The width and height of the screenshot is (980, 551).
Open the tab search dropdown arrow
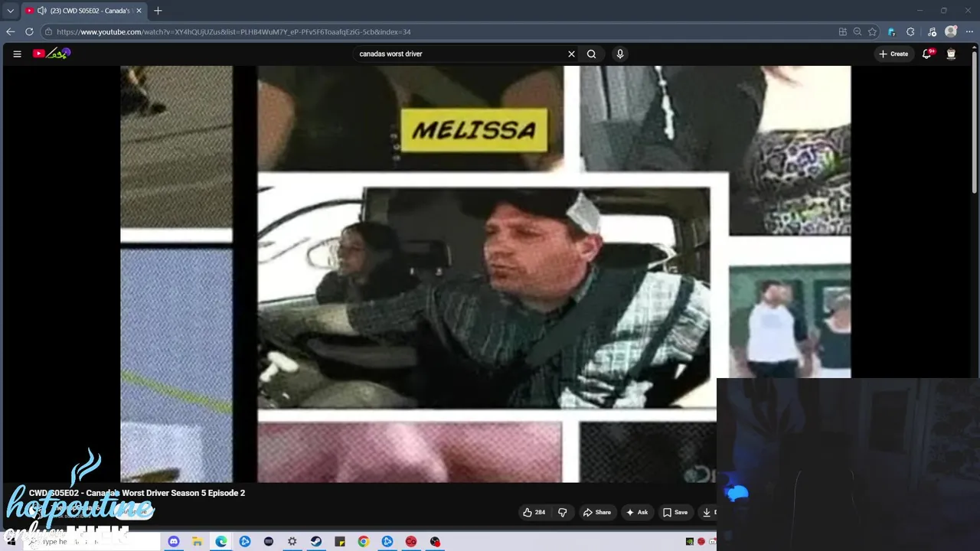pyautogui.click(x=10, y=11)
